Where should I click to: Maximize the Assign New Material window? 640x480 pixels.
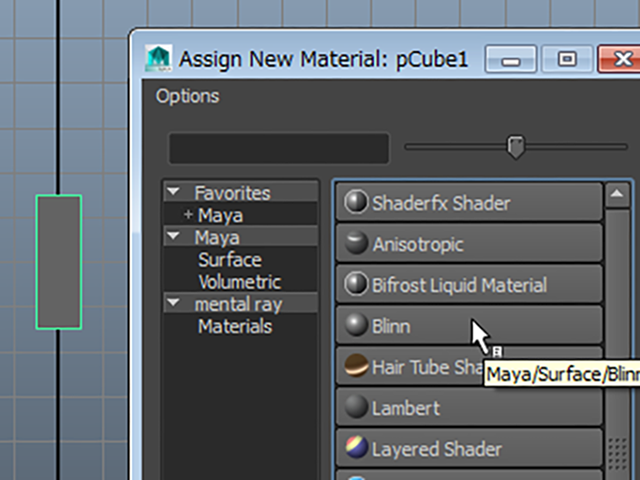tap(567, 59)
